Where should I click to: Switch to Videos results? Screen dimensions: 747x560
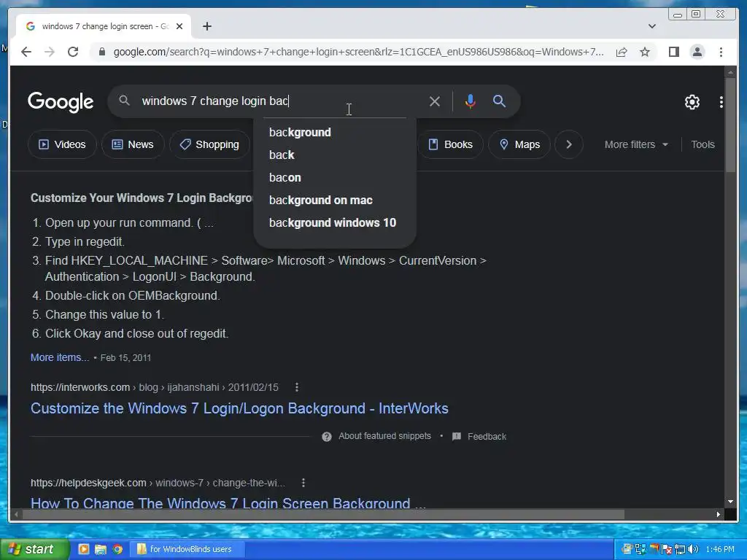(x=63, y=144)
